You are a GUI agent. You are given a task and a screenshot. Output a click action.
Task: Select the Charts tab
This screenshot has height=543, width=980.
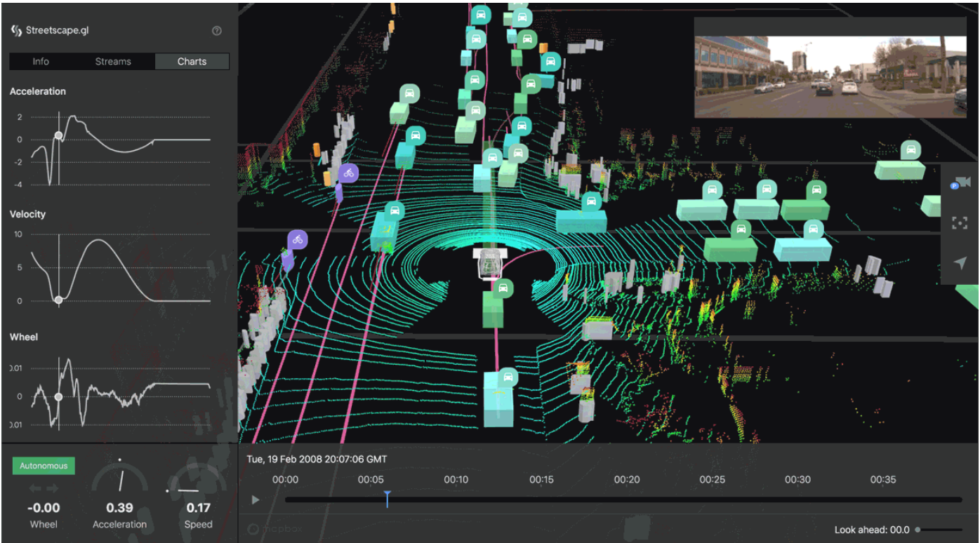click(x=192, y=62)
